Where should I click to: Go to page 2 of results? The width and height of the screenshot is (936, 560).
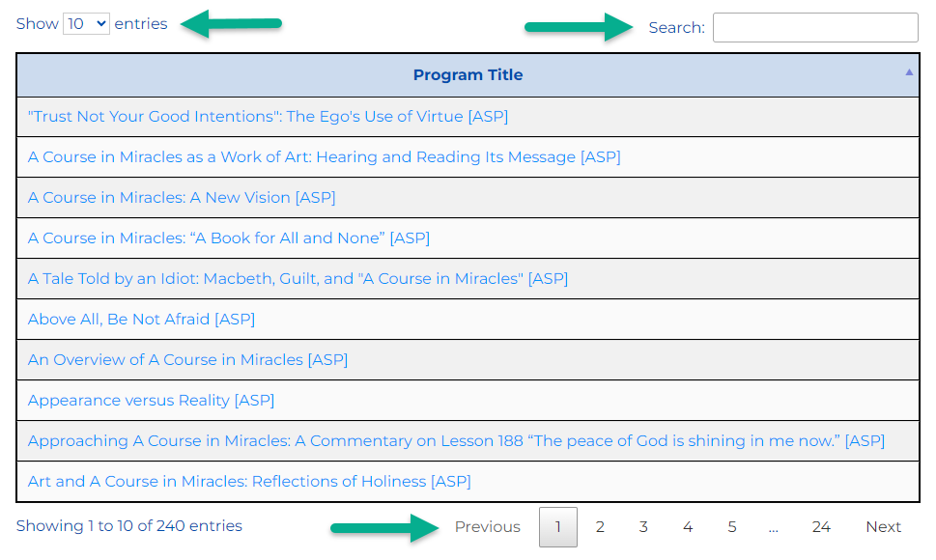point(600,527)
